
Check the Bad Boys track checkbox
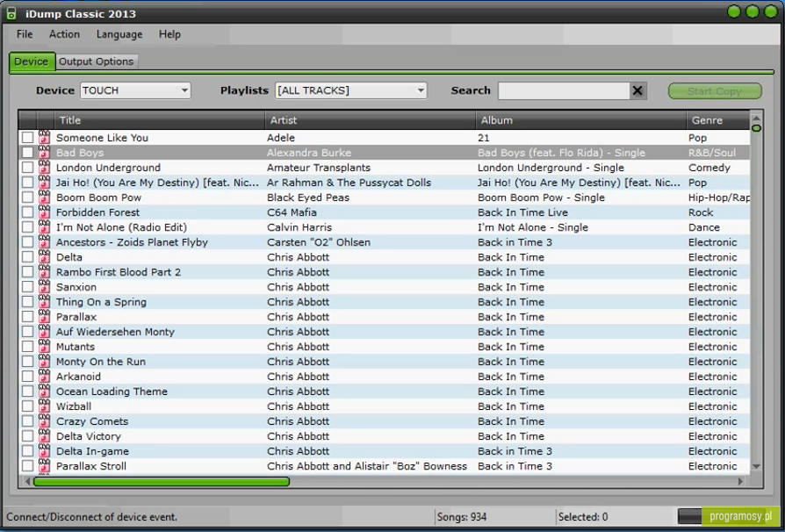tap(27, 153)
